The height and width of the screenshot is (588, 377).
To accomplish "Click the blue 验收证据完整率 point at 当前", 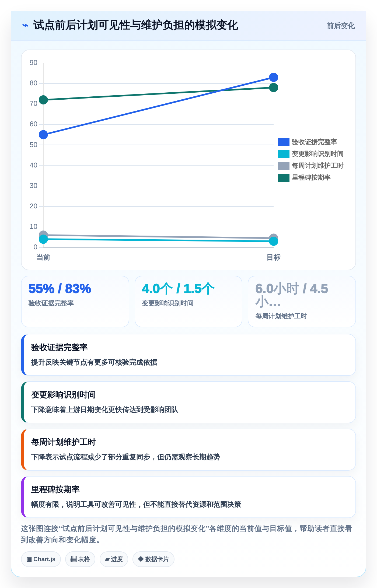I will 43,135.
